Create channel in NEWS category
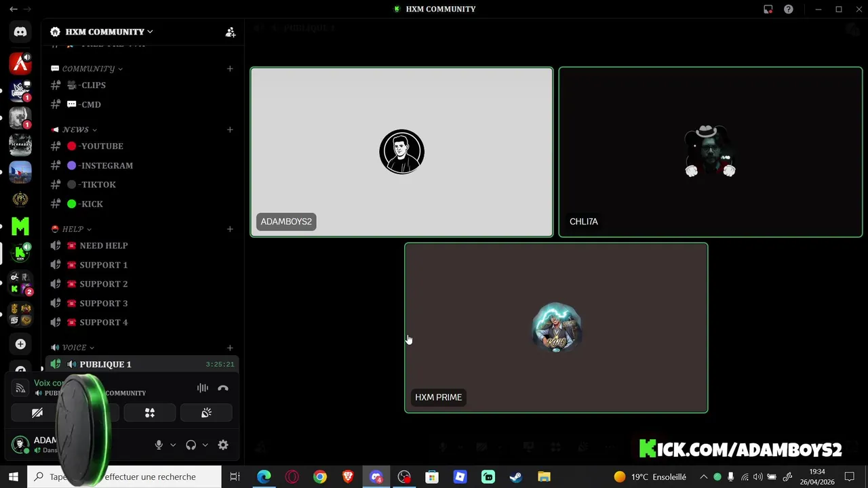This screenshot has width=868, height=488. pos(230,129)
